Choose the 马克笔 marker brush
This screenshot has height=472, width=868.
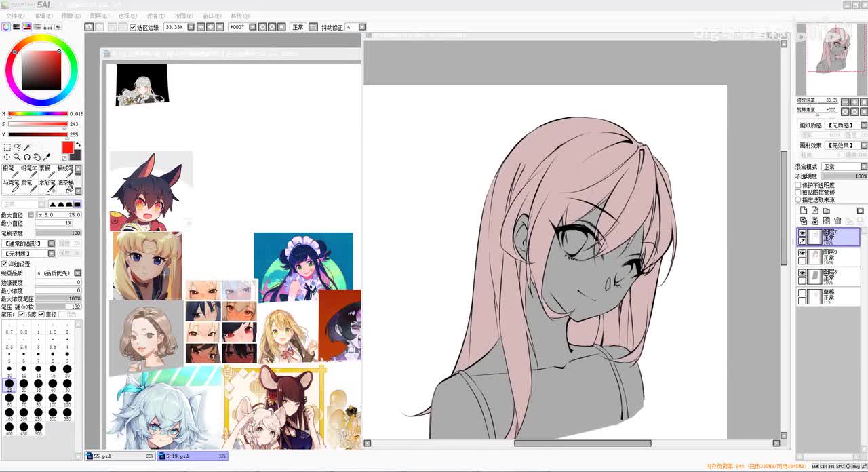(x=11, y=186)
